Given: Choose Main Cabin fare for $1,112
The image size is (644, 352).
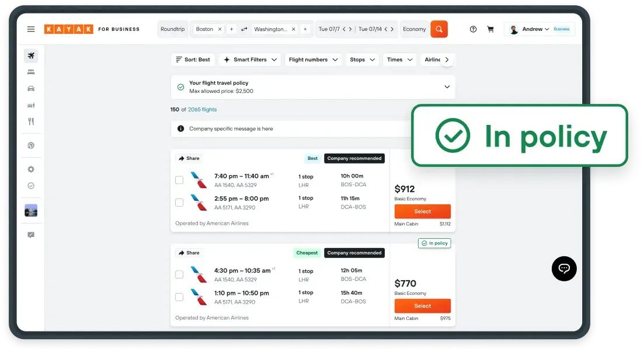Looking at the screenshot, I should pyautogui.click(x=422, y=224).
